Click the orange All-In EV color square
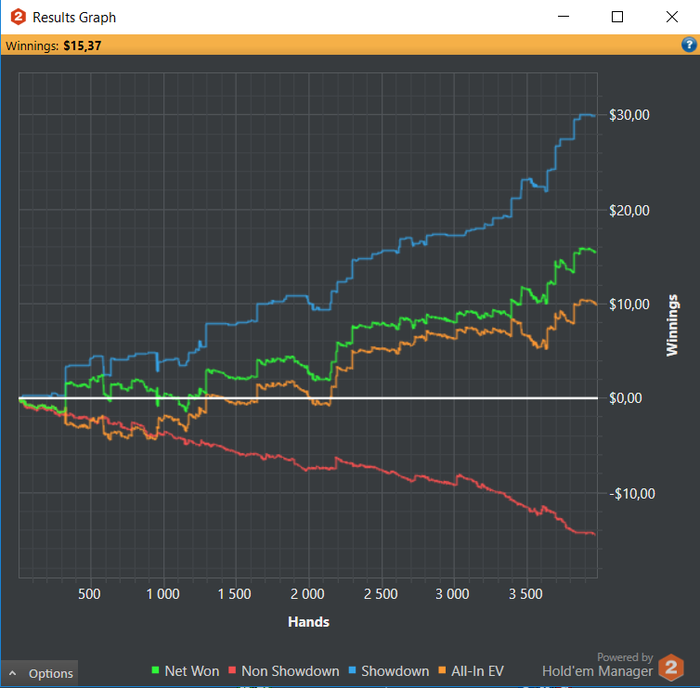 click(442, 670)
